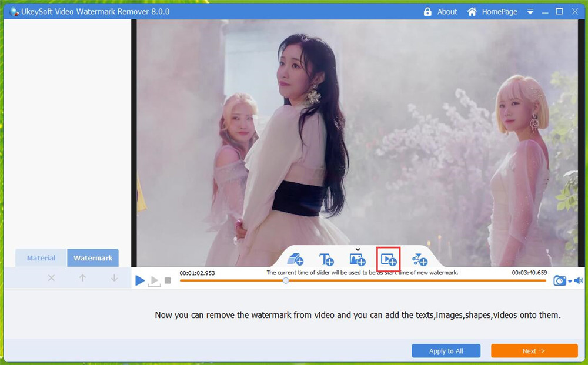Image resolution: width=588 pixels, height=365 pixels.
Task: Select the scissors watermark removal tool
Action: (419, 259)
